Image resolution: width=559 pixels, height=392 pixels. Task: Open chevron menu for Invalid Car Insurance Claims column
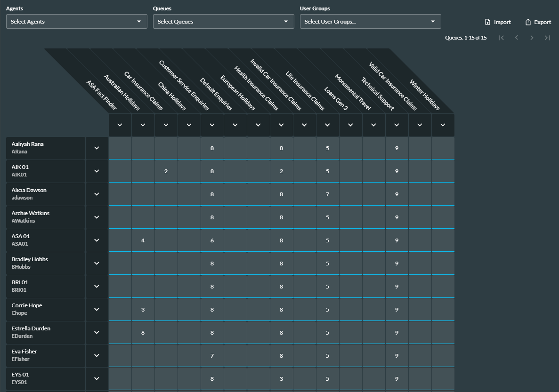pos(304,125)
